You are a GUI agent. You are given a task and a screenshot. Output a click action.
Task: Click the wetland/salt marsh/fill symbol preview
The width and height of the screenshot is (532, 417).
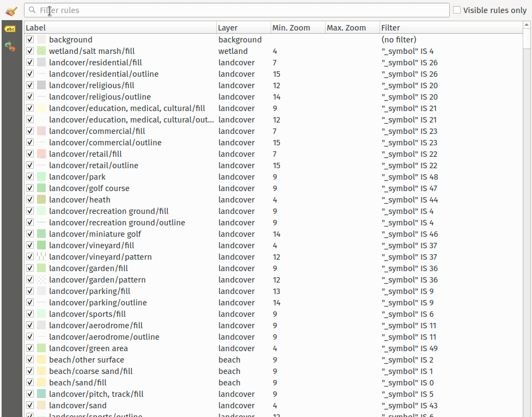coord(41,51)
